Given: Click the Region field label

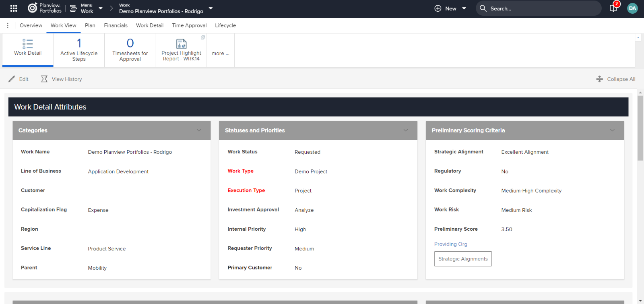Looking at the screenshot, I should point(29,229).
